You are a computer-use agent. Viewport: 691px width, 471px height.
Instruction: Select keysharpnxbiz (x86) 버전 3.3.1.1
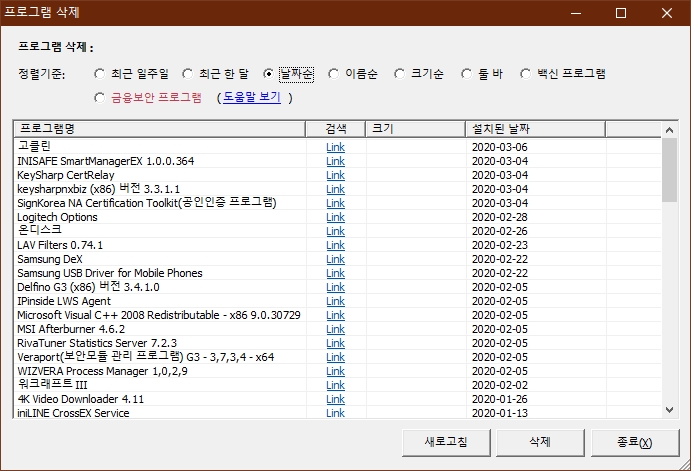337,189
